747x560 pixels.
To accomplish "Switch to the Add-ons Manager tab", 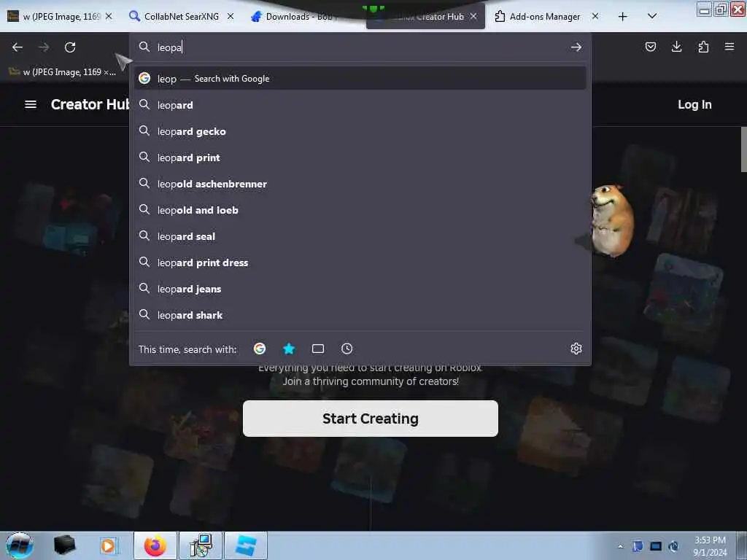I will point(545,17).
